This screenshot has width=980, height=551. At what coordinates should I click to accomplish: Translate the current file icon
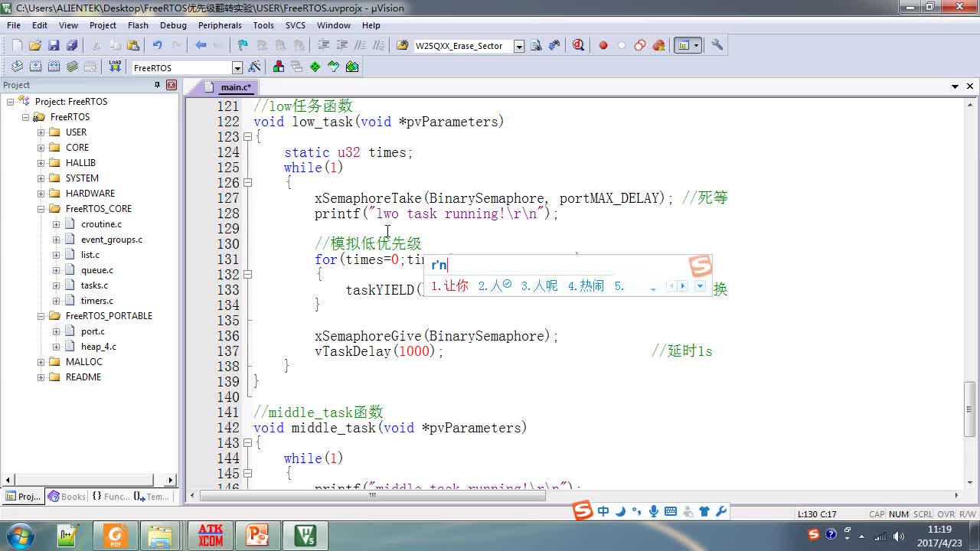(x=17, y=67)
